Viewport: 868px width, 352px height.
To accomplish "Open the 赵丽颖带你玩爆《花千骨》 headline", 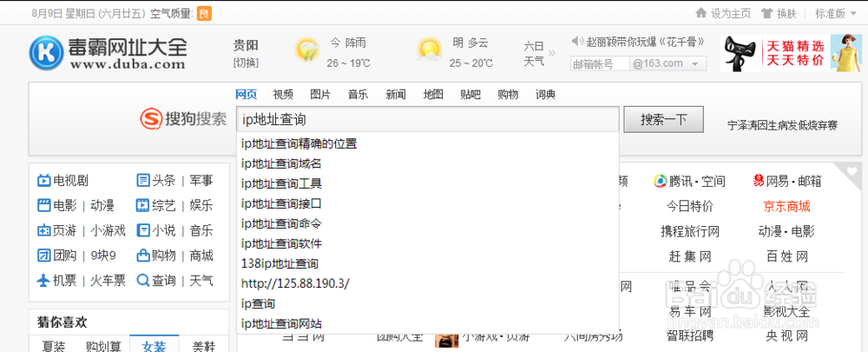I will [646, 41].
